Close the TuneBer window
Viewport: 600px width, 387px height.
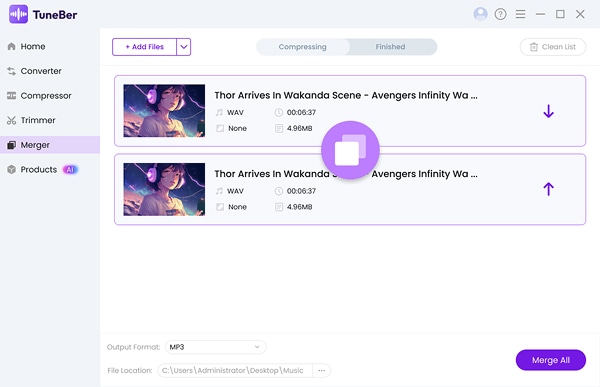[x=580, y=14]
